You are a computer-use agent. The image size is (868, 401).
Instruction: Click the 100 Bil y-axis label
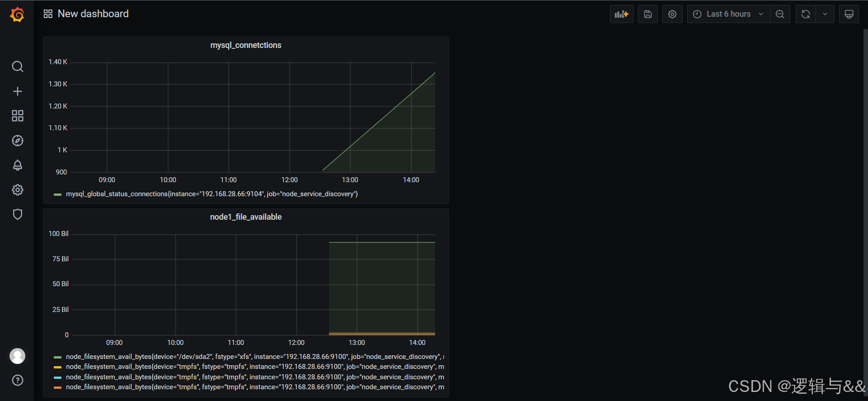coord(59,234)
